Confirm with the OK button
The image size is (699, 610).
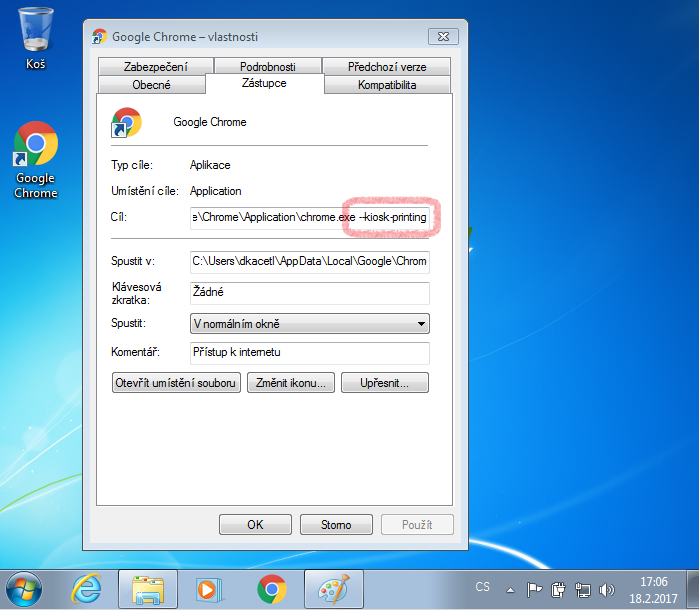255,524
